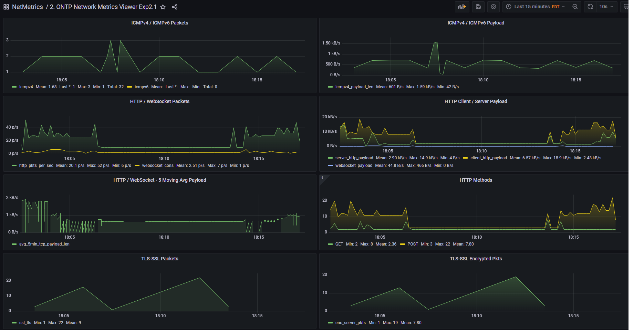
Task: Expand the 10s refresh interval dropdown
Action: 606,7
